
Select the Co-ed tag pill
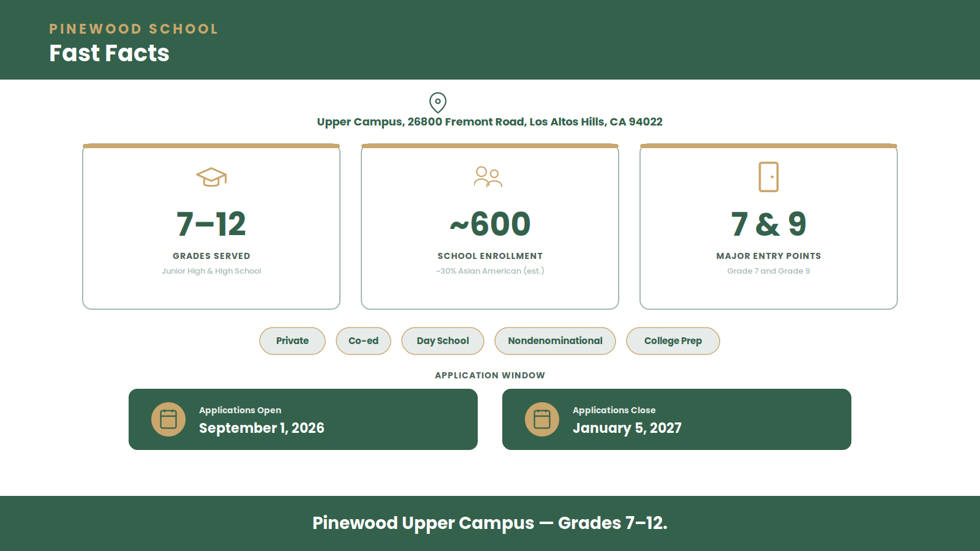tap(363, 341)
